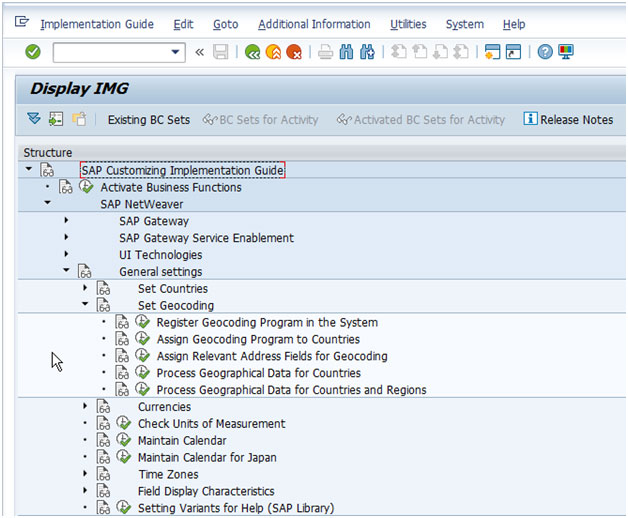Expand SAP Gateway Service Enablement node
The image size is (628, 518).
point(66,237)
